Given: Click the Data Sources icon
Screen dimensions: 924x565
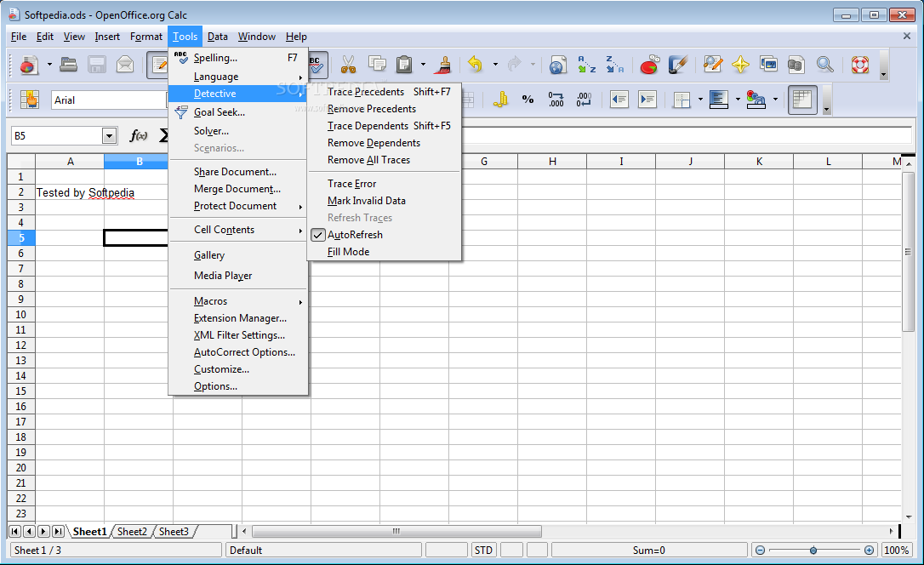Looking at the screenshot, I should coord(796,64).
